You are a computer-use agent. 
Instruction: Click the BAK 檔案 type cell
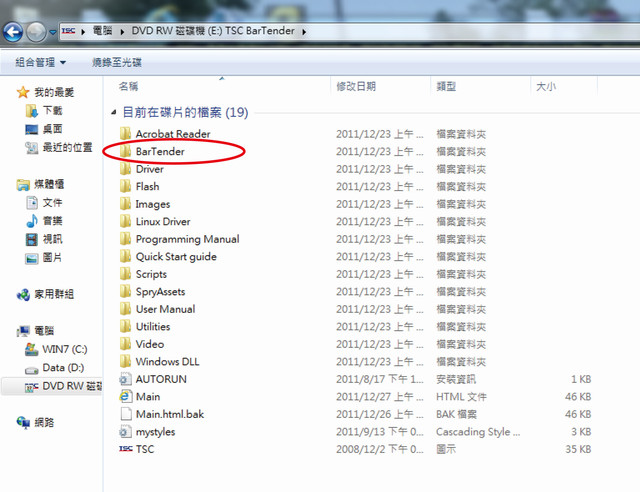click(x=456, y=414)
